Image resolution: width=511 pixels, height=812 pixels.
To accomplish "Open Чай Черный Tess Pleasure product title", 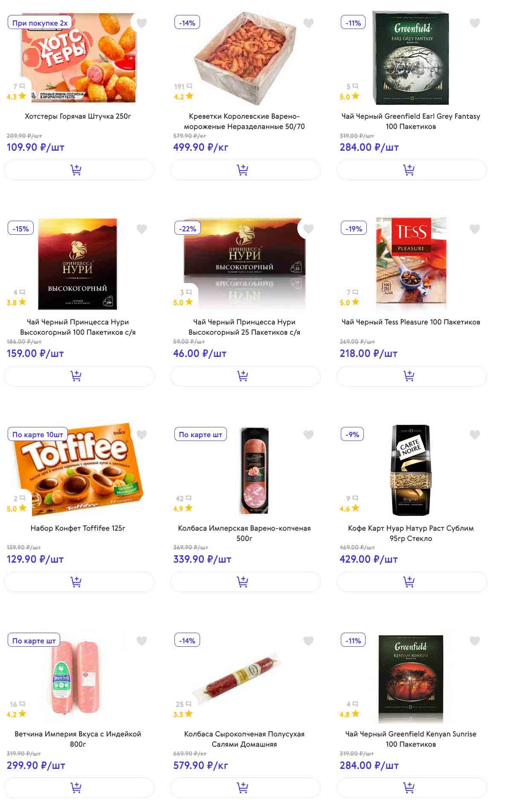I will click(x=411, y=322).
